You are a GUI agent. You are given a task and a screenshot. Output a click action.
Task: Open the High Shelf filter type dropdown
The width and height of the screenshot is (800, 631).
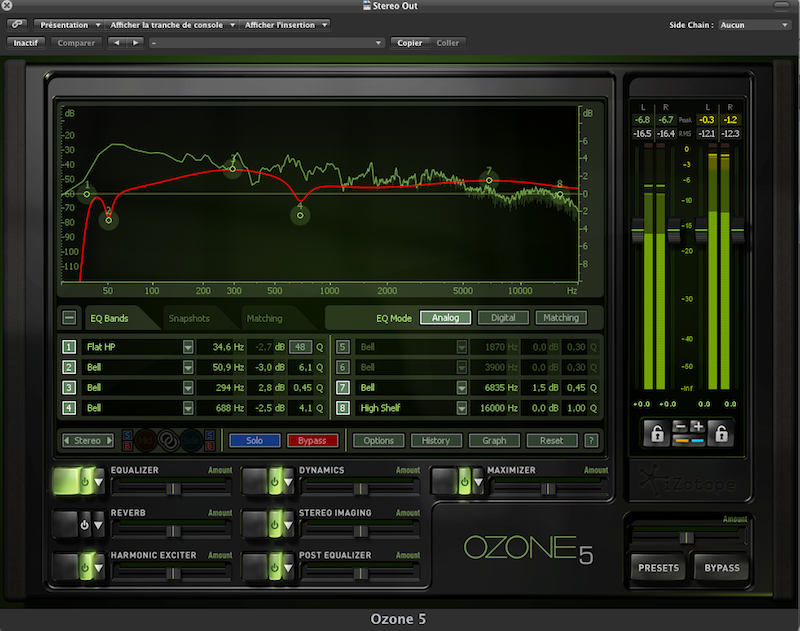coord(461,408)
